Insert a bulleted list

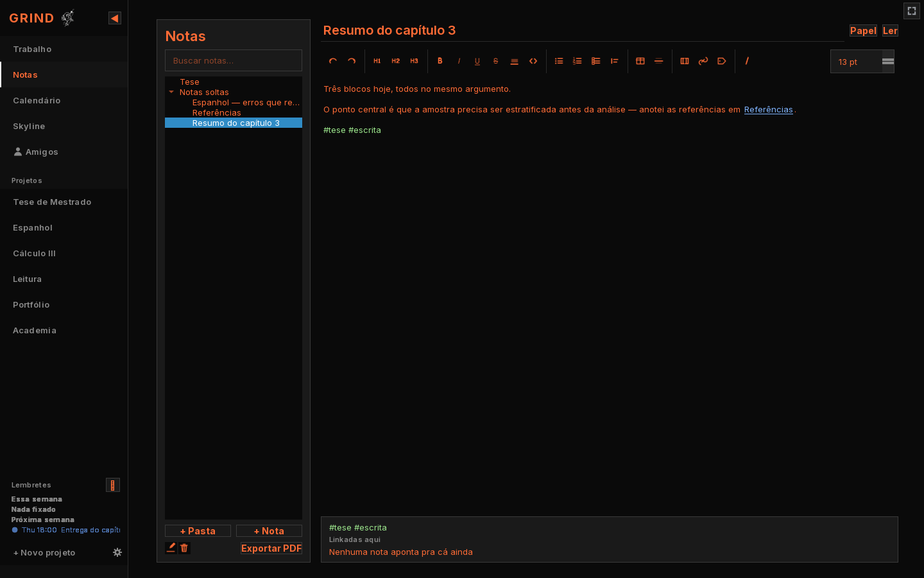pos(559,61)
